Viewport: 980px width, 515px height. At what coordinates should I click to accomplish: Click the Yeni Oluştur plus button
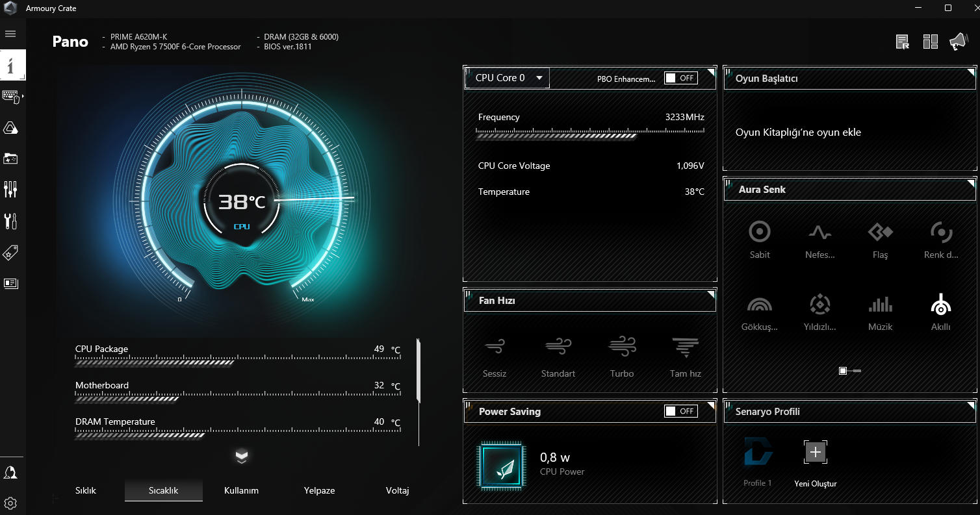816,452
